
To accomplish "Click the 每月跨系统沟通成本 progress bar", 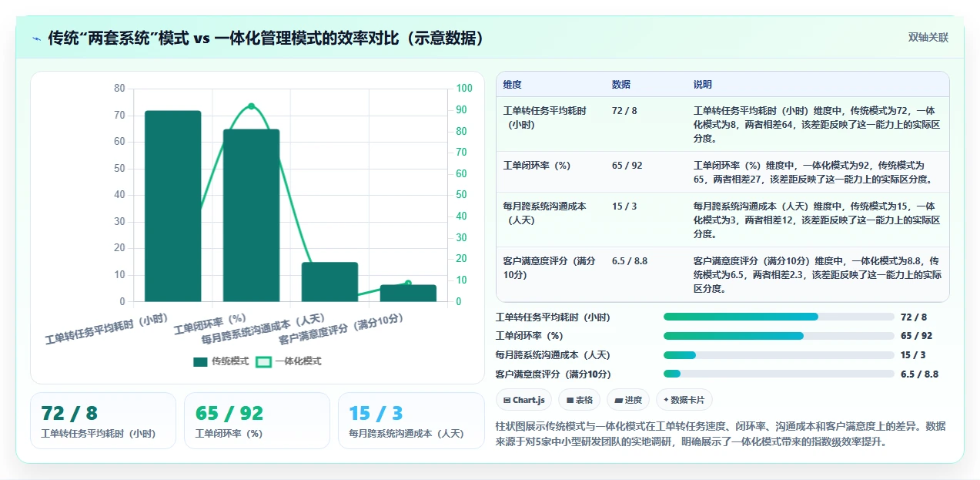I will [779, 354].
